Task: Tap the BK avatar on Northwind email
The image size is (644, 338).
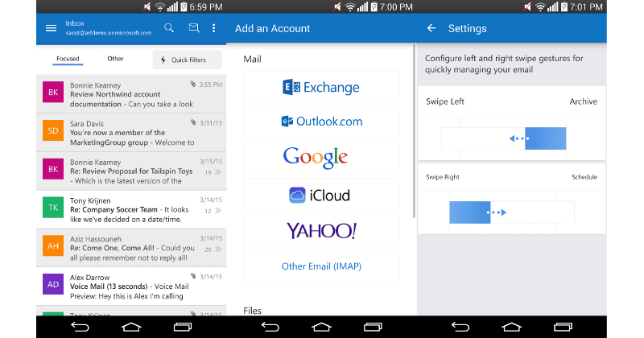Action: [53, 92]
